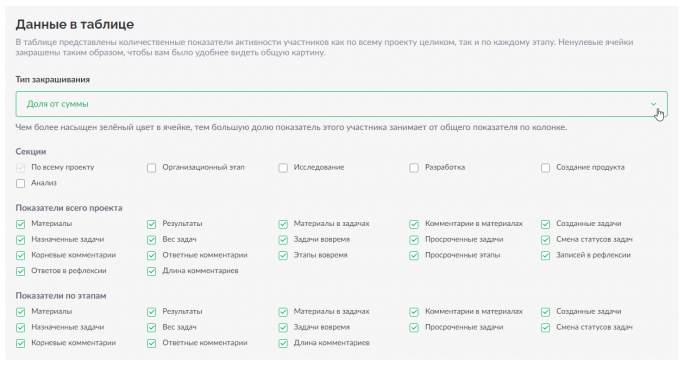Uncheck 'Ответов в рефлексии' checkbox
Image resolution: width=690 pixels, height=375 pixels.
pos(21,272)
